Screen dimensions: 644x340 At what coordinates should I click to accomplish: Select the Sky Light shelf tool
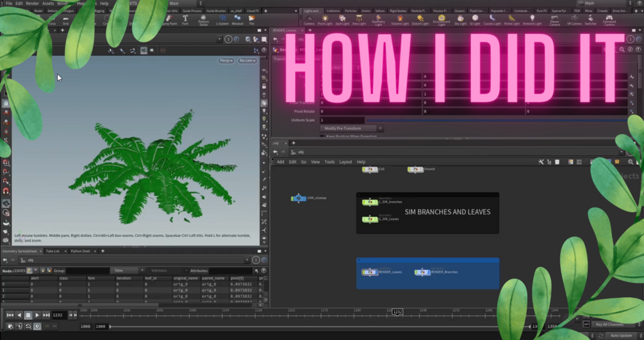point(460,20)
